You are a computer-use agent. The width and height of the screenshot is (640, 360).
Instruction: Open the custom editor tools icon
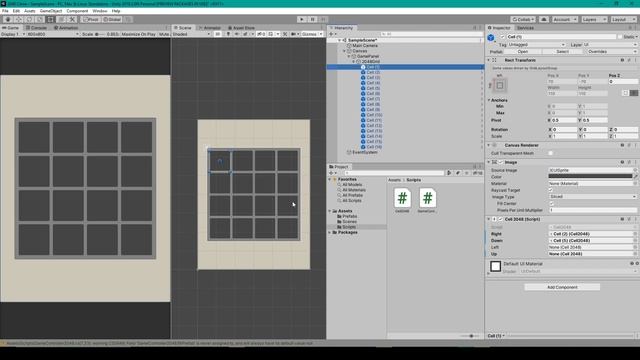click(x=72, y=19)
